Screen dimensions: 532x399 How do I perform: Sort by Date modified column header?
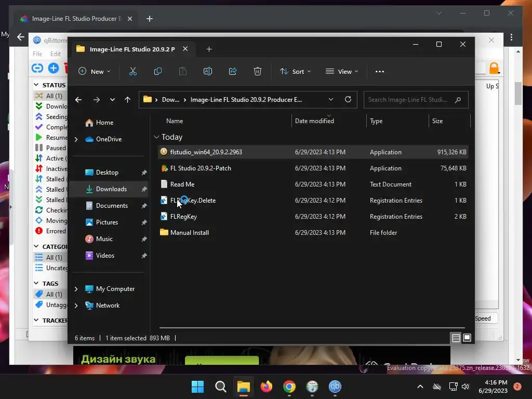coord(314,121)
